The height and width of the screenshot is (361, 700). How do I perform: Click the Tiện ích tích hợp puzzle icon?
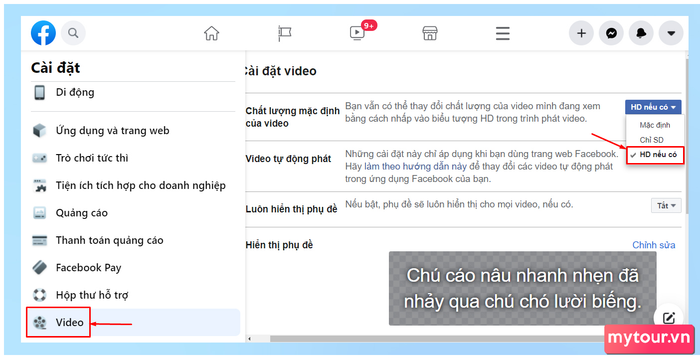[40, 186]
